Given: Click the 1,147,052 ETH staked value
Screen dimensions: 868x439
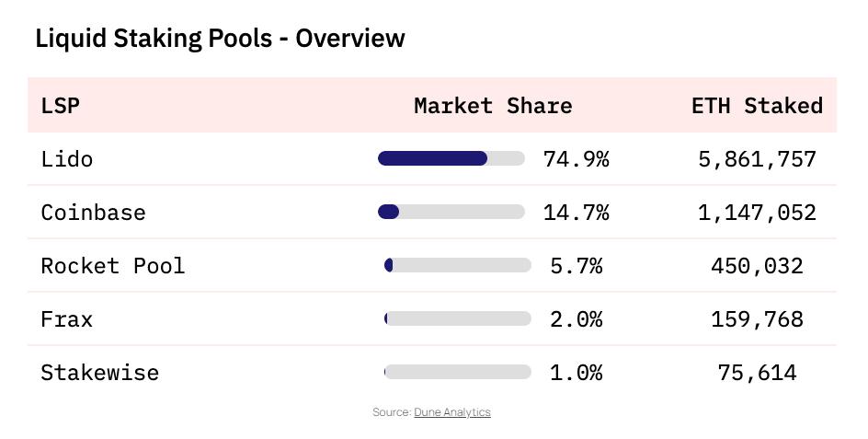Looking at the screenshot, I should [x=758, y=213].
